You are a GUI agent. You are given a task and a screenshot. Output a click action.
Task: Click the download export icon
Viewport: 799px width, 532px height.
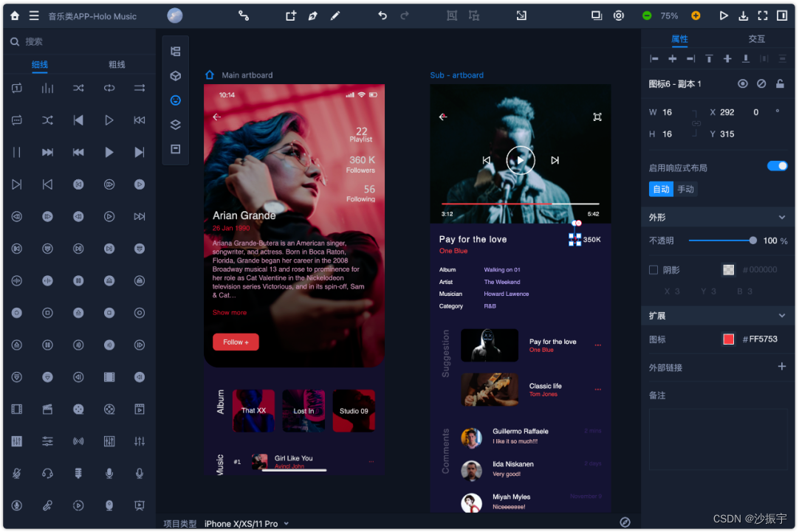click(743, 15)
